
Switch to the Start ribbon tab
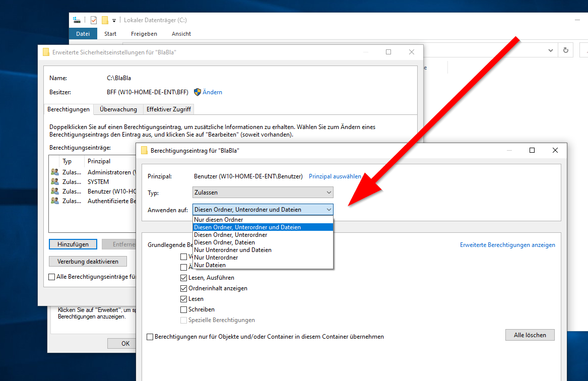[110, 34]
